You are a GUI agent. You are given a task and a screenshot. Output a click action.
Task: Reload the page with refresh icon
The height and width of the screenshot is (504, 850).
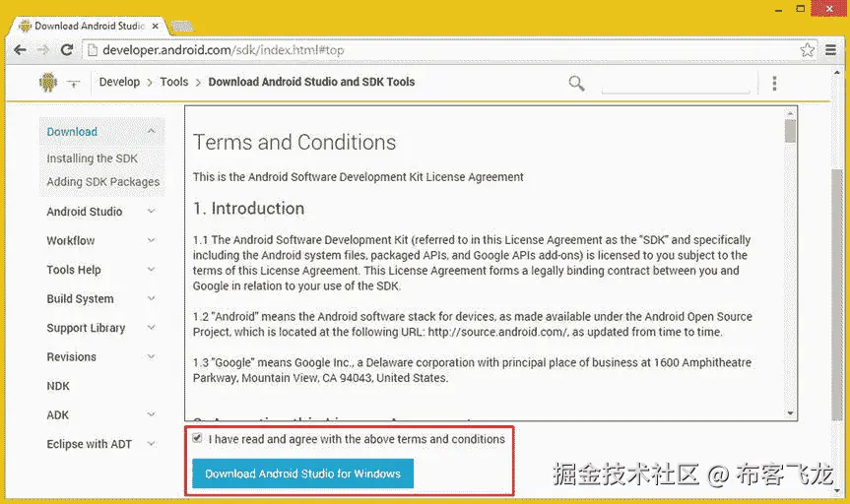pos(67,50)
